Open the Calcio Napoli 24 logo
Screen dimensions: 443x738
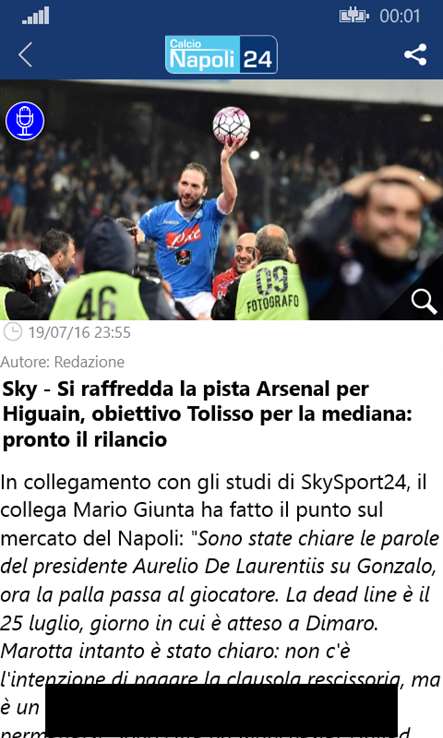(x=221, y=55)
